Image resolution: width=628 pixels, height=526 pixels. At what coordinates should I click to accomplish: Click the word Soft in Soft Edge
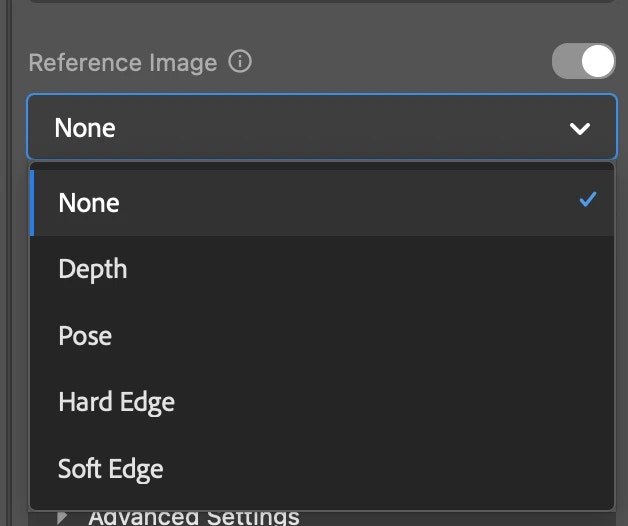(79, 469)
